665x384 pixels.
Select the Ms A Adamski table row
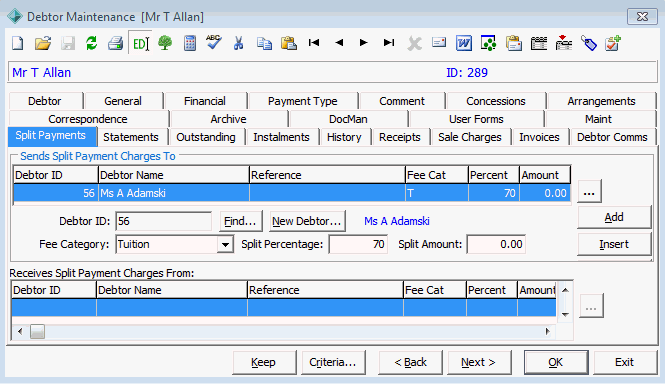click(292, 193)
